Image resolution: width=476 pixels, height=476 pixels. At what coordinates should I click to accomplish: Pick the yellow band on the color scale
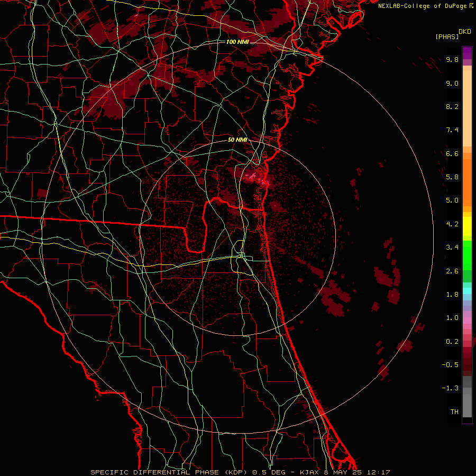click(x=467, y=226)
